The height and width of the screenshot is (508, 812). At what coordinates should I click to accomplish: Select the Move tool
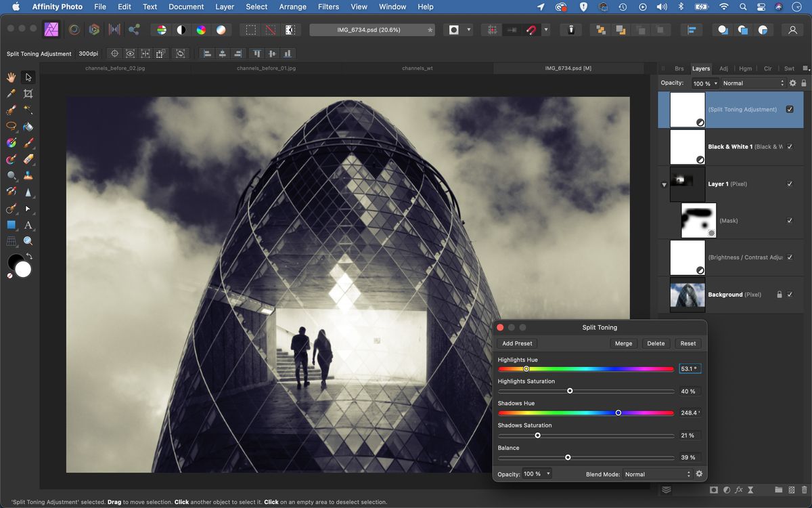28,78
